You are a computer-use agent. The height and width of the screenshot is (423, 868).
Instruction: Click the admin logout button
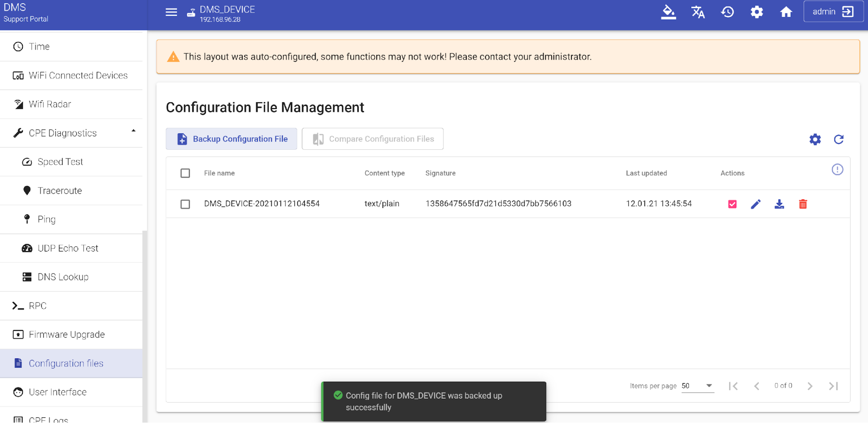833,12
